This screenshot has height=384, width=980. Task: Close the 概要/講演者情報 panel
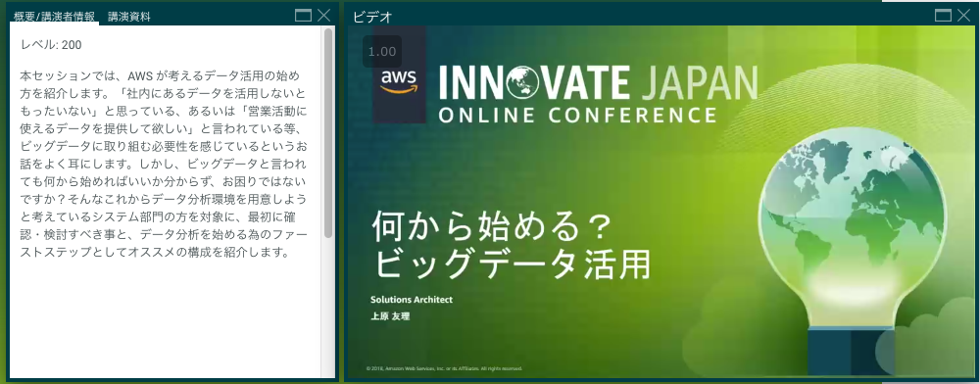(x=323, y=16)
